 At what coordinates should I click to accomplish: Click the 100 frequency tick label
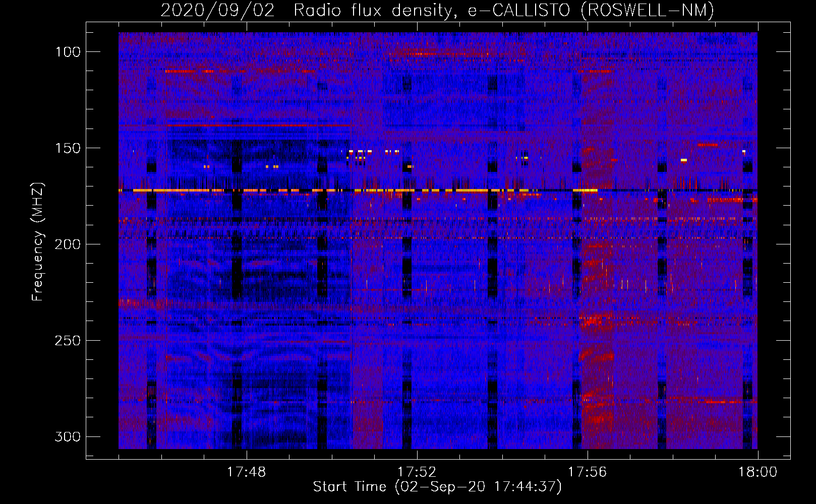pyautogui.click(x=68, y=52)
